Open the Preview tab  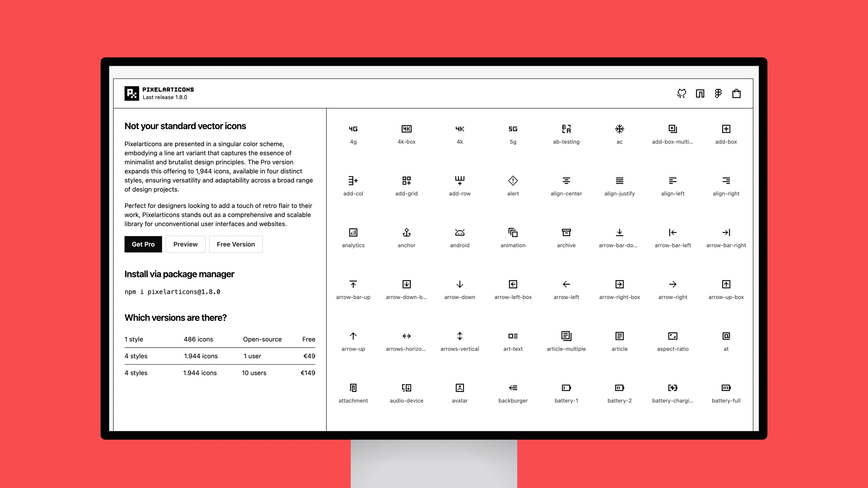tap(185, 244)
